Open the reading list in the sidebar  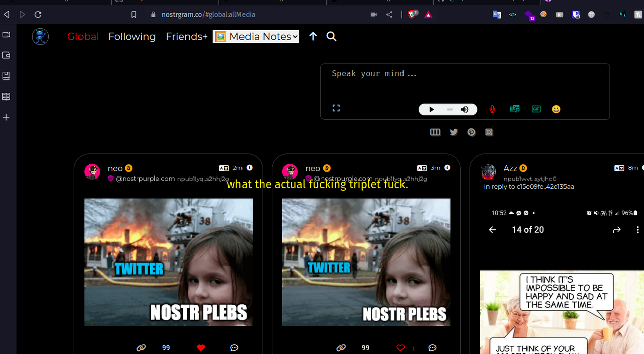coord(6,97)
